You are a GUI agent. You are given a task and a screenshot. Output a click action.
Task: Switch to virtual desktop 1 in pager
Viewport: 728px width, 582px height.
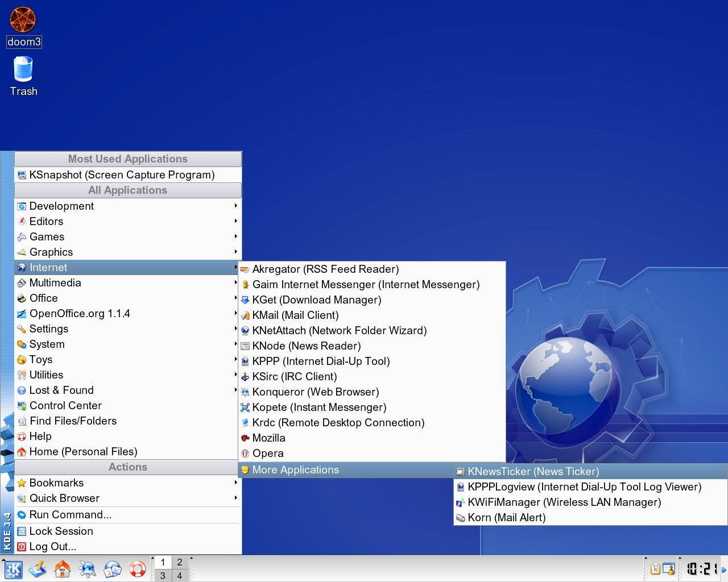point(163,562)
